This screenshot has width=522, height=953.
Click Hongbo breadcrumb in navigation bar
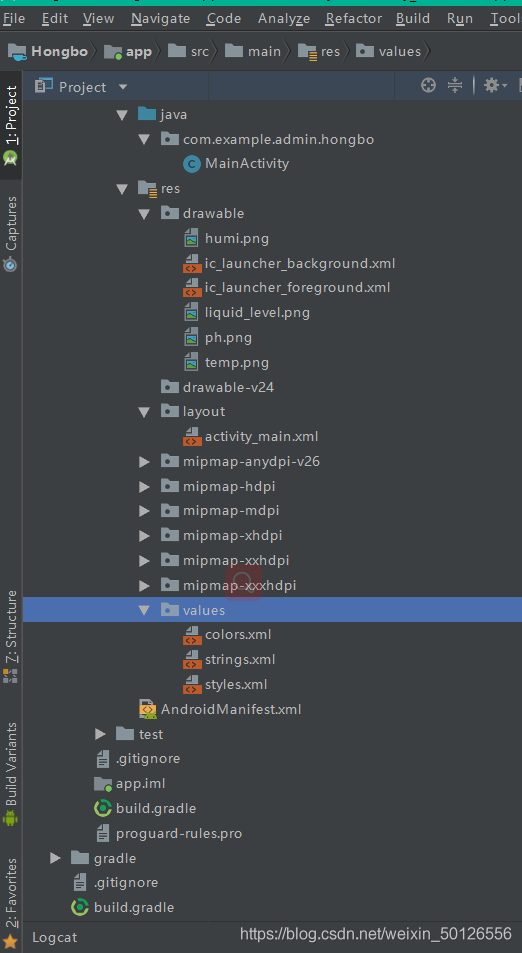point(48,52)
